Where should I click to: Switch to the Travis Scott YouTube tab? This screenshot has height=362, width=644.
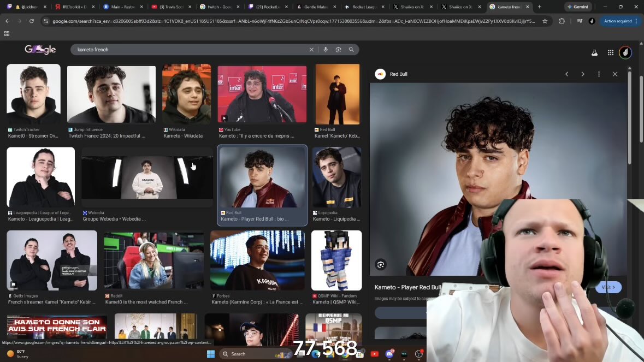[x=172, y=7]
